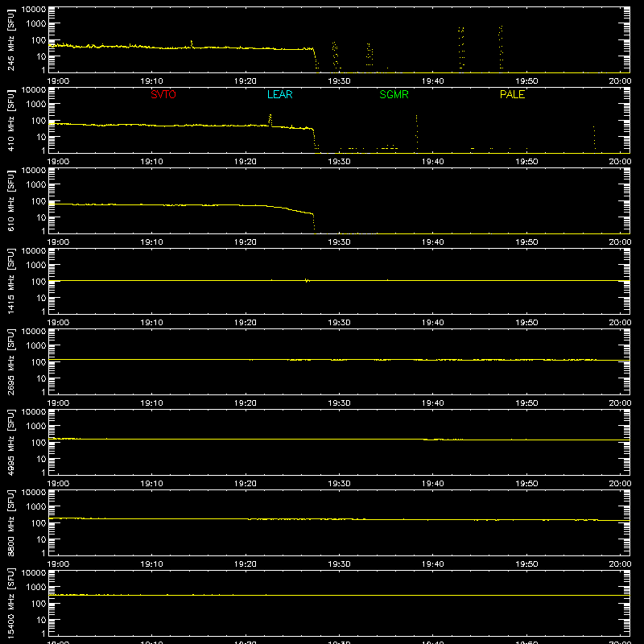Screen dimensions: 644x644
Task: Click 19:00 tick label under 245 MHz plot
Action: [58, 81]
